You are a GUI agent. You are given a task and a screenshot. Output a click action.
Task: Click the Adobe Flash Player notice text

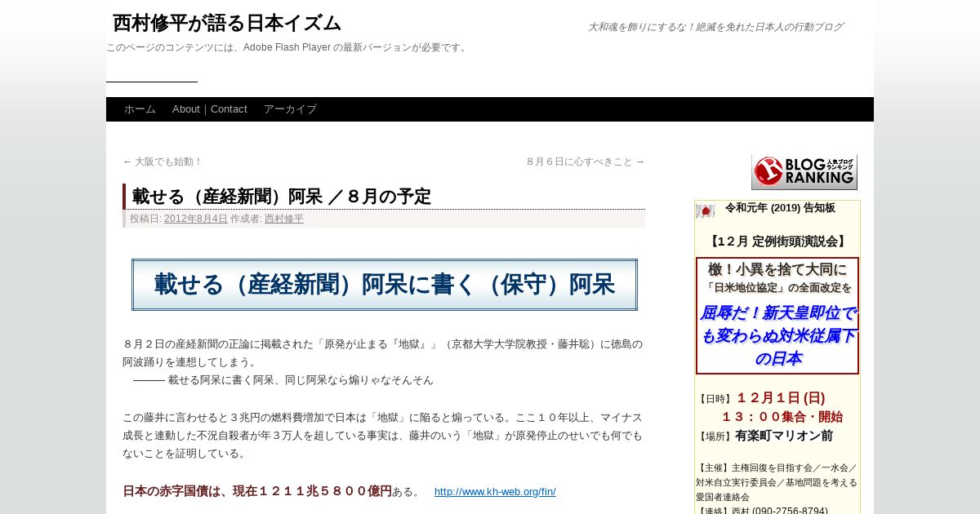tap(287, 47)
